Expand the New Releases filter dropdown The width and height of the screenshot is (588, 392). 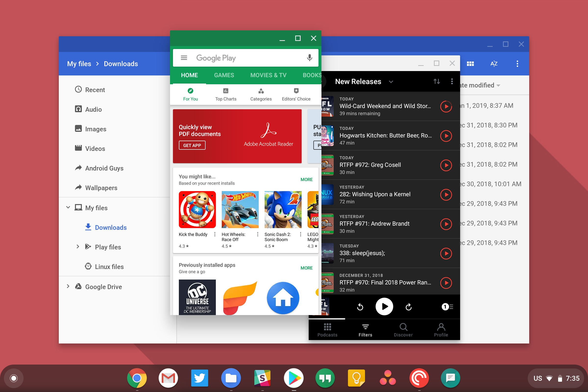[391, 82]
